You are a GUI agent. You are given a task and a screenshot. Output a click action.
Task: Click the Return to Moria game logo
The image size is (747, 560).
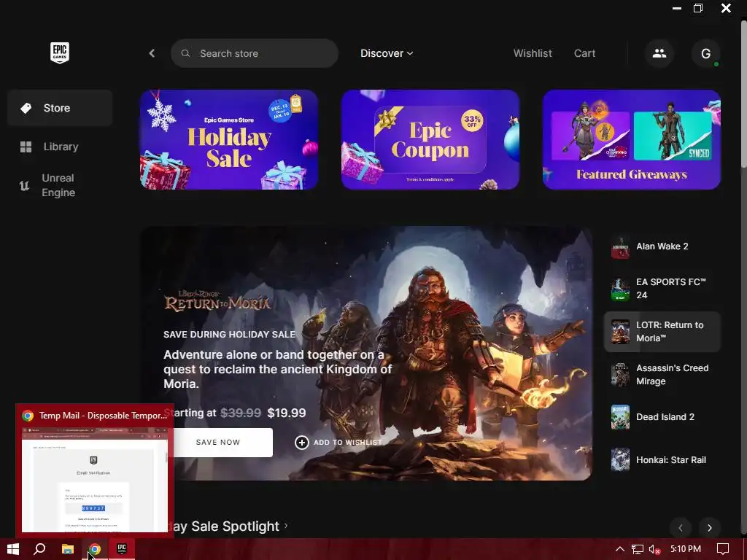(217, 301)
